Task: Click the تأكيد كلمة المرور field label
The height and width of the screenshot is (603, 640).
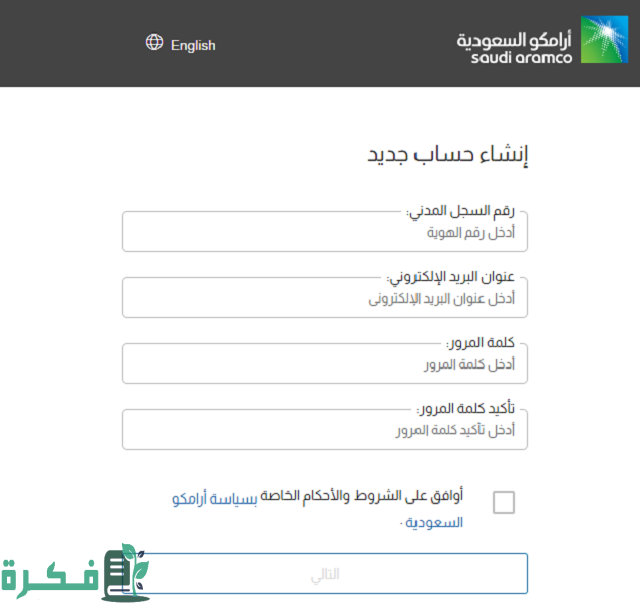Action: pos(465,408)
